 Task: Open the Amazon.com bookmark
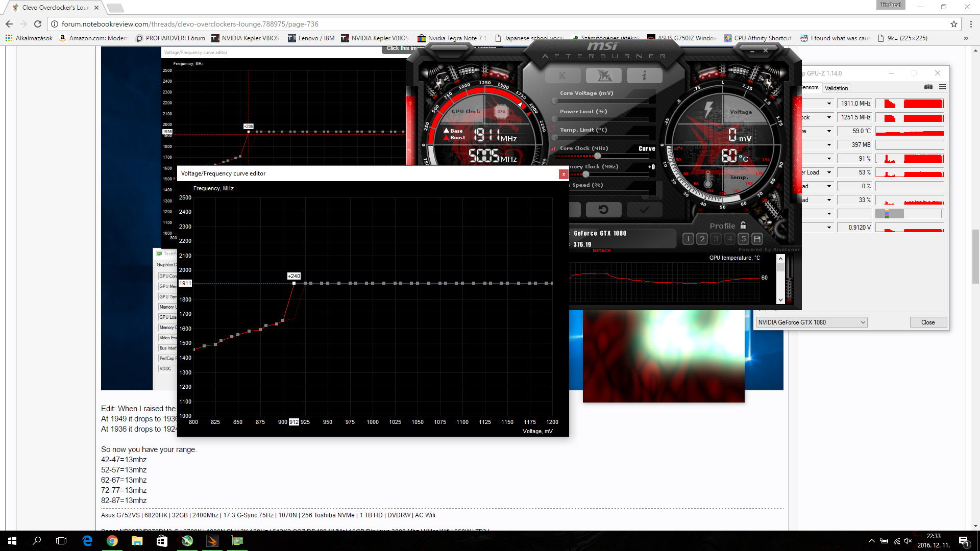pos(94,38)
